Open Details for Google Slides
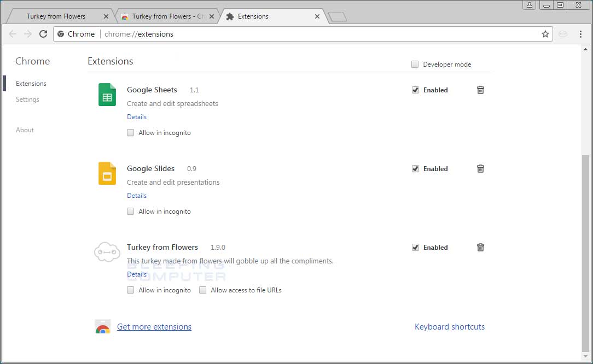The image size is (593, 364). pyautogui.click(x=137, y=196)
